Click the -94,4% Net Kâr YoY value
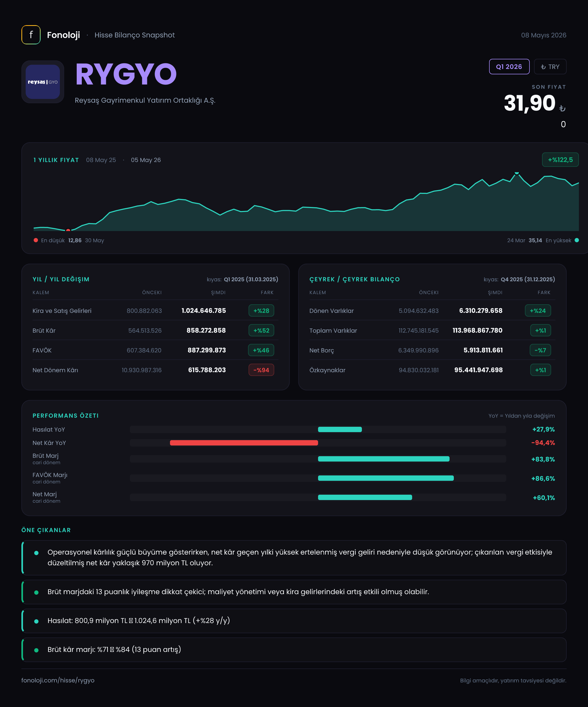The image size is (588, 707). [543, 443]
